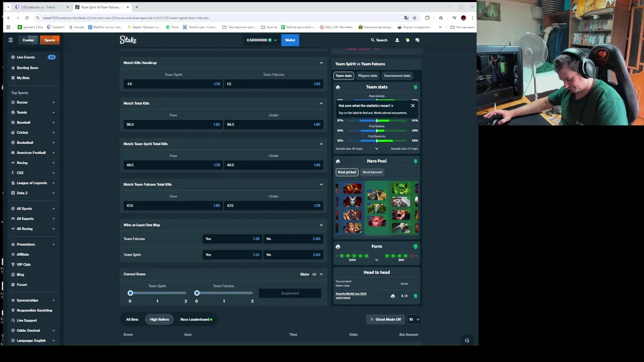644x362 pixels.
Task: Click the Hero Pool hero portraits area
Action: tap(377, 208)
